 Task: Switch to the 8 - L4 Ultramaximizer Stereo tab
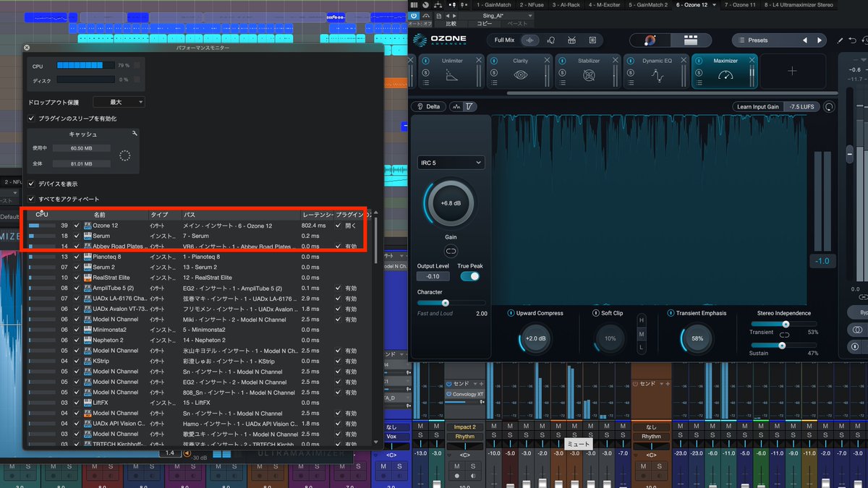799,4
